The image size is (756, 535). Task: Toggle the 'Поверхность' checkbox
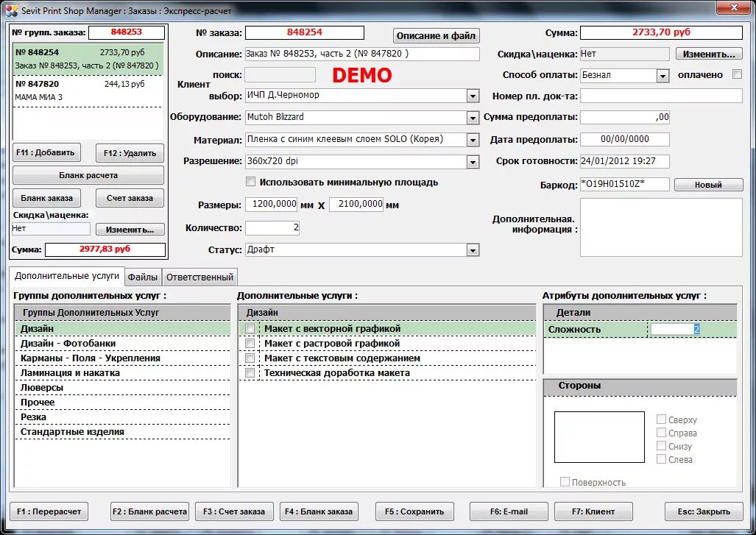point(565,481)
